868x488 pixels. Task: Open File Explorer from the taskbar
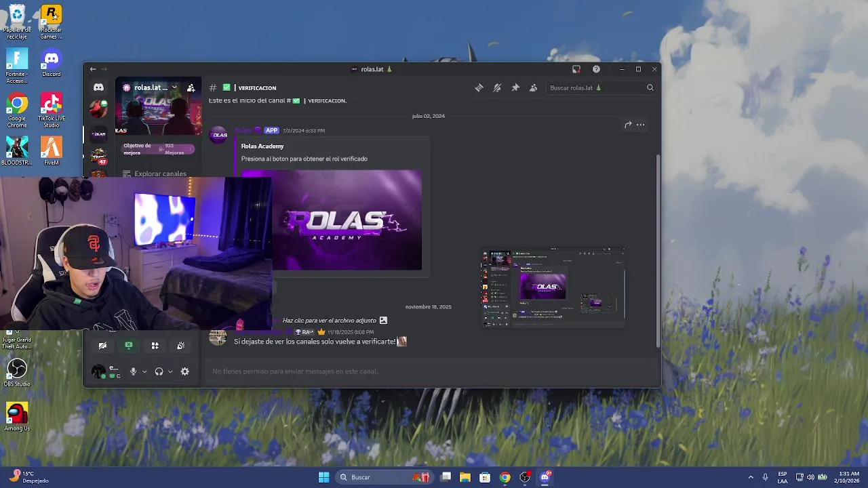465,477
